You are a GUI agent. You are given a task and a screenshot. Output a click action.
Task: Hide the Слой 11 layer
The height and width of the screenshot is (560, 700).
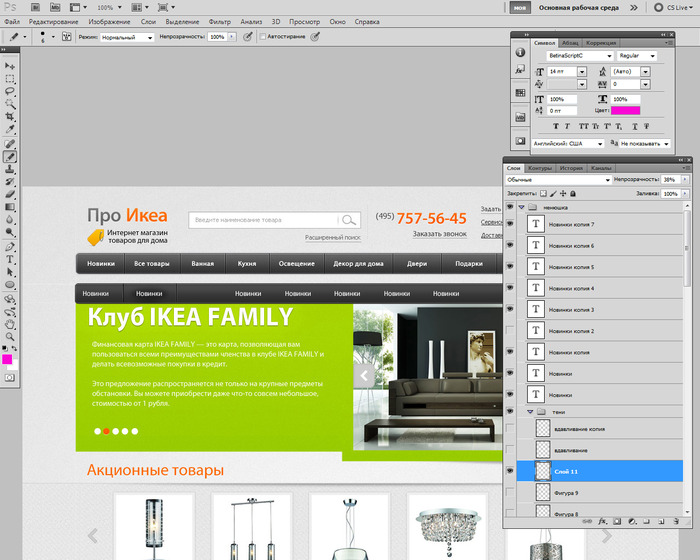click(x=510, y=471)
